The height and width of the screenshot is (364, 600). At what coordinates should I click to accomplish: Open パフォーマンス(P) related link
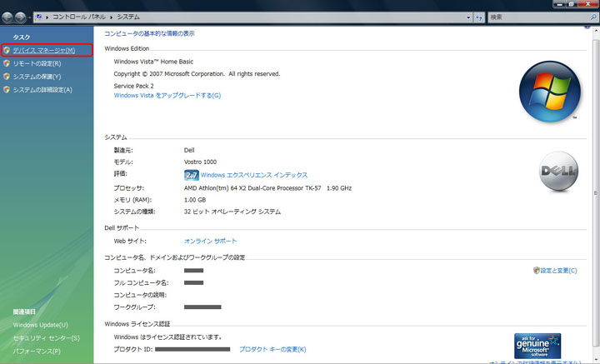37,352
